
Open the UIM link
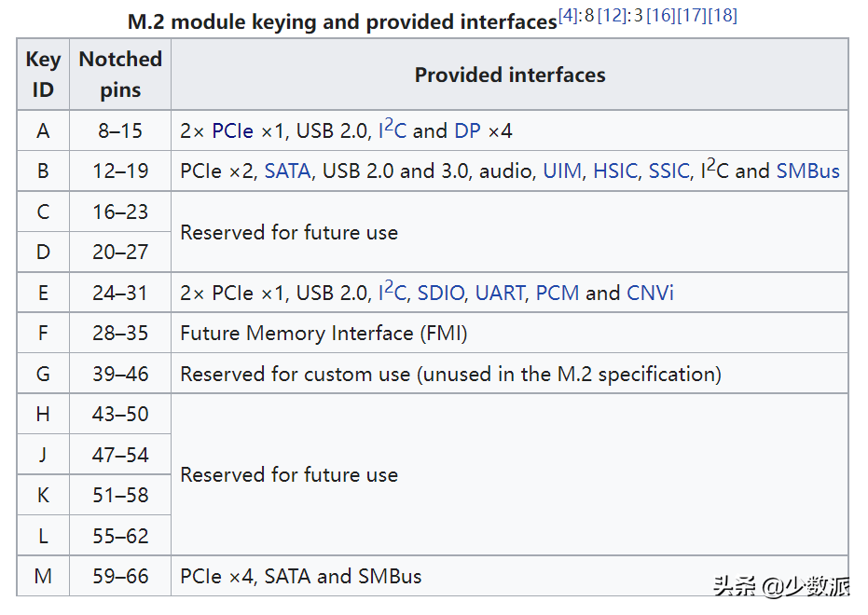[562, 171]
